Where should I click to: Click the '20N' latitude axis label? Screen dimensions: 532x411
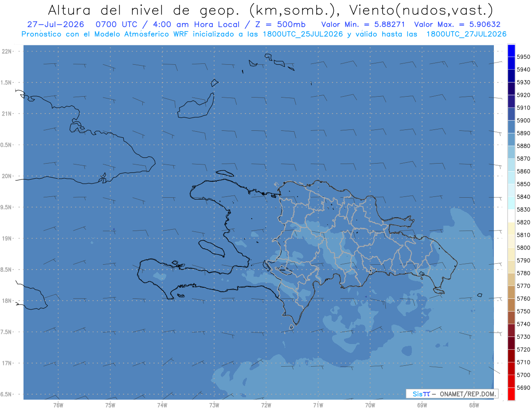[8, 176]
